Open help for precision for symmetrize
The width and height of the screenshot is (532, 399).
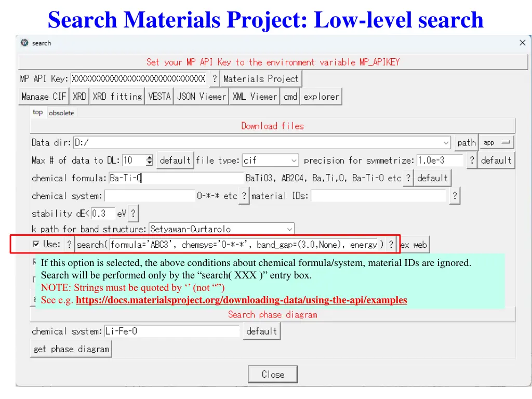[472, 160]
